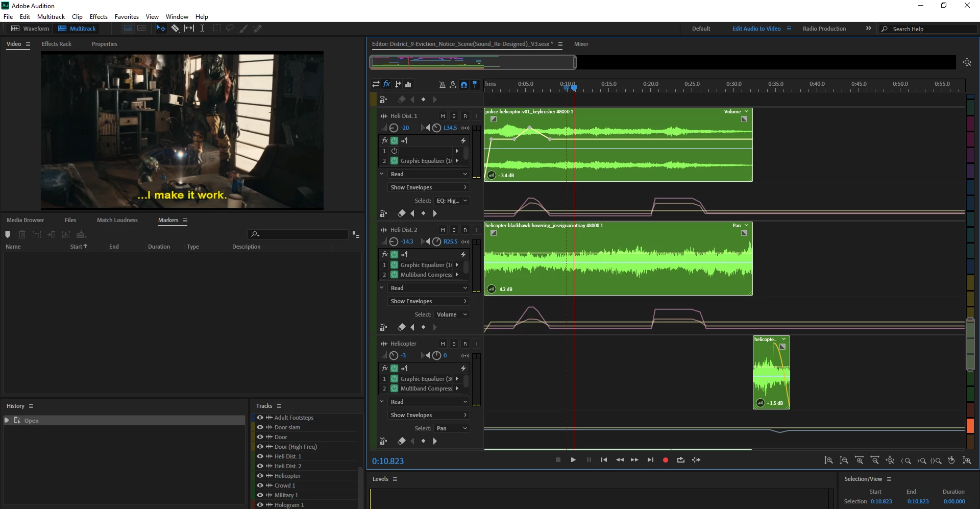Solo the Heli Dist. 2 track
This screenshot has width=980, height=509.
click(x=454, y=230)
